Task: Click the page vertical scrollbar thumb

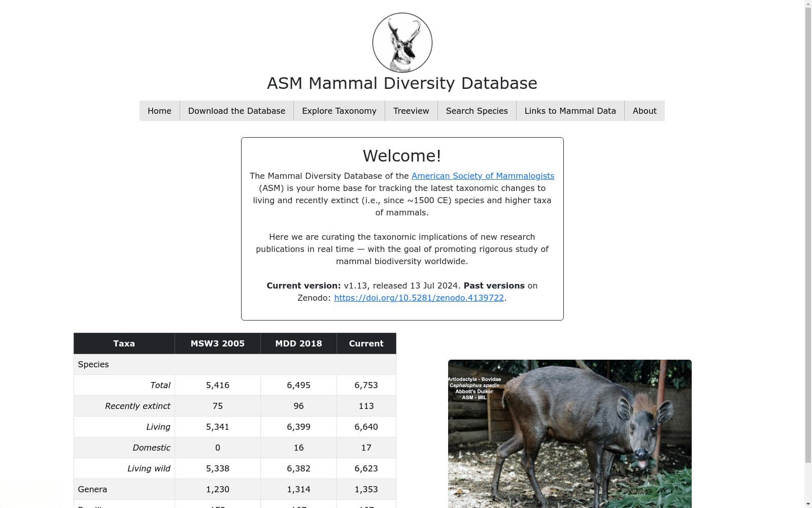Action: 808,235
